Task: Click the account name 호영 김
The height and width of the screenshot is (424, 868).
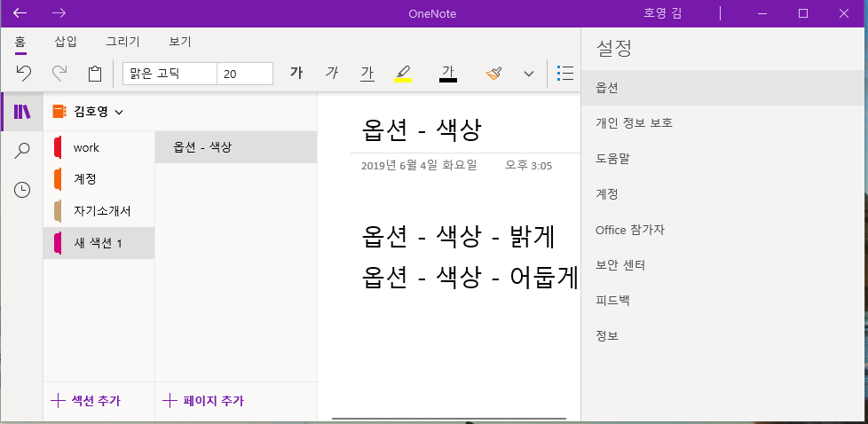Action: [663, 13]
